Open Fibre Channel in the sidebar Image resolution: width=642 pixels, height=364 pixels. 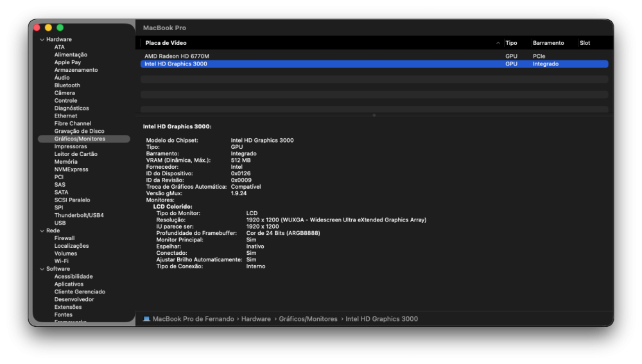[x=73, y=124]
